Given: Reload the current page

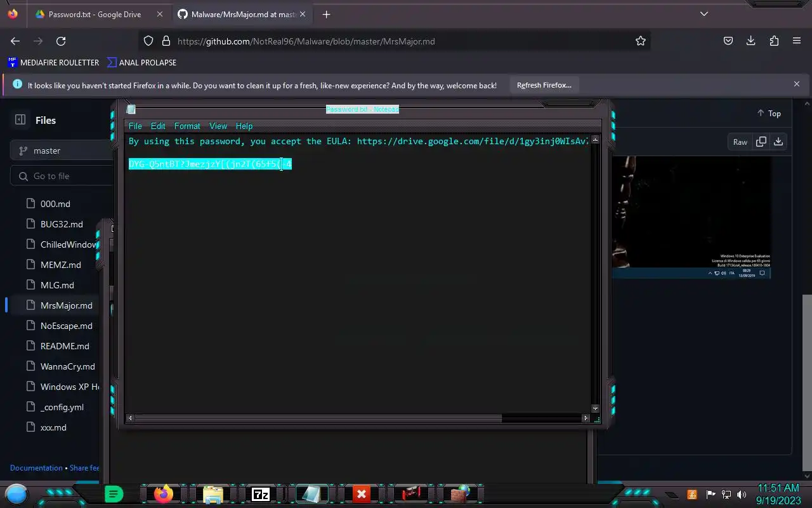Looking at the screenshot, I should 61,41.
